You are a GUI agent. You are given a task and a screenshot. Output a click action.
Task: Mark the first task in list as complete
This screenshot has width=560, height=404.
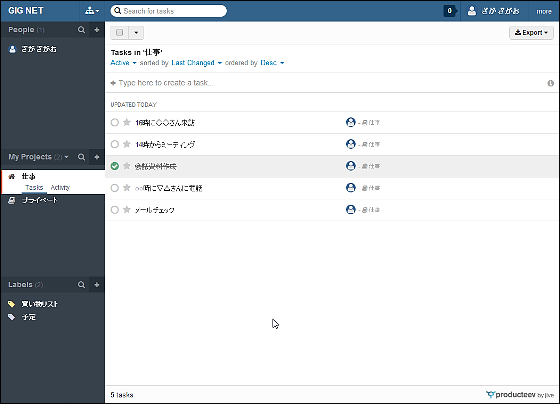[115, 123]
